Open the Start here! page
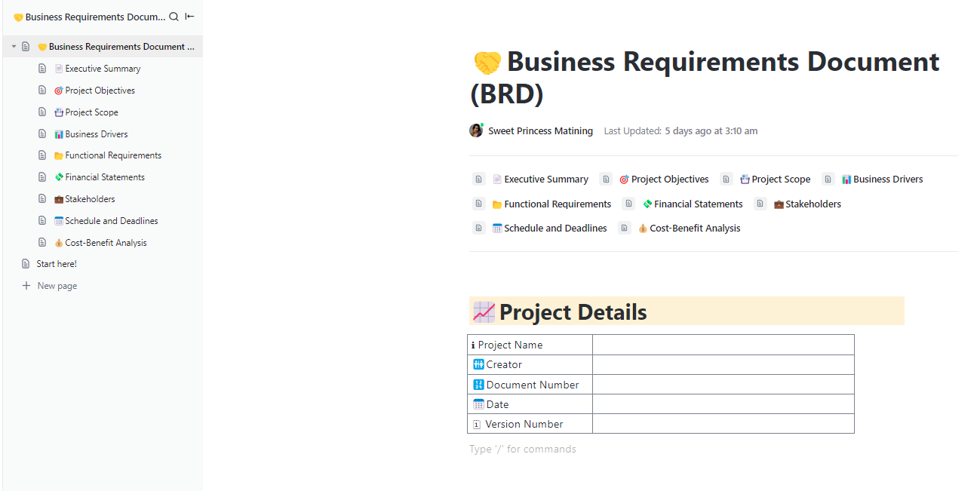 57,264
